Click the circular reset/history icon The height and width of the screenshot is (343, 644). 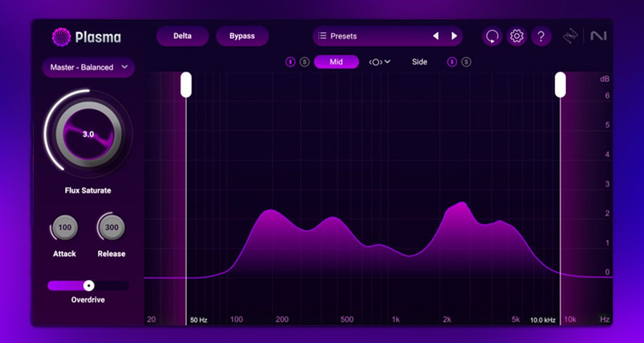pyautogui.click(x=492, y=36)
